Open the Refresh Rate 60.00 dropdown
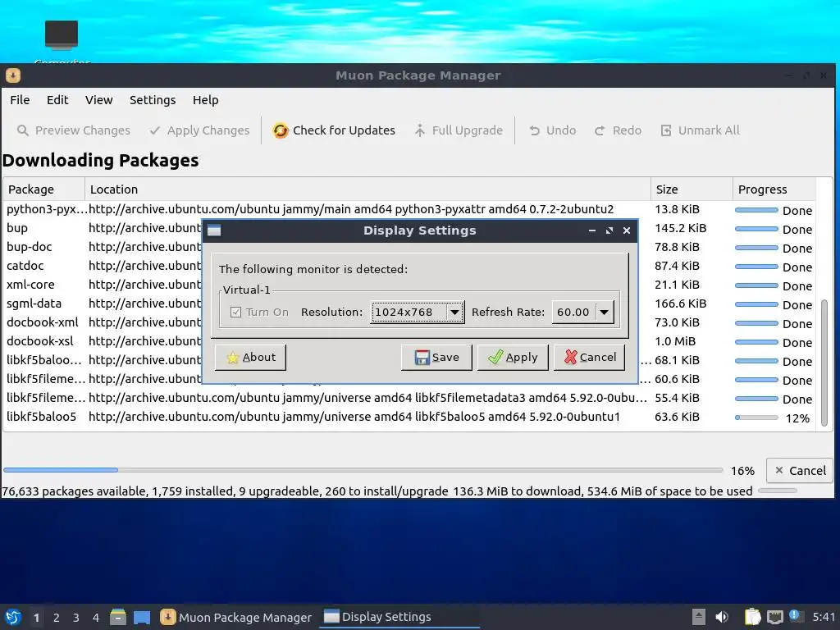The width and height of the screenshot is (840, 630). click(x=583, y=312)
